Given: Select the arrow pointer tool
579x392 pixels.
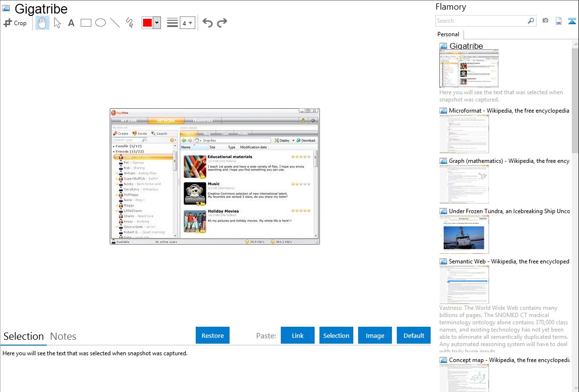Looking at the screenshot, I should point(57,23).
